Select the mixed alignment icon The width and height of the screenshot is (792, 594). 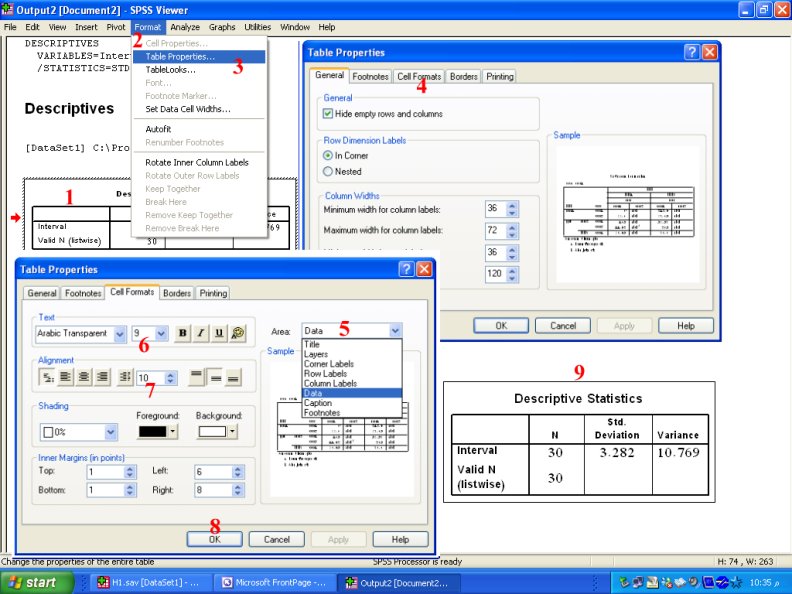pyautogui.click(x=47, y=377)
